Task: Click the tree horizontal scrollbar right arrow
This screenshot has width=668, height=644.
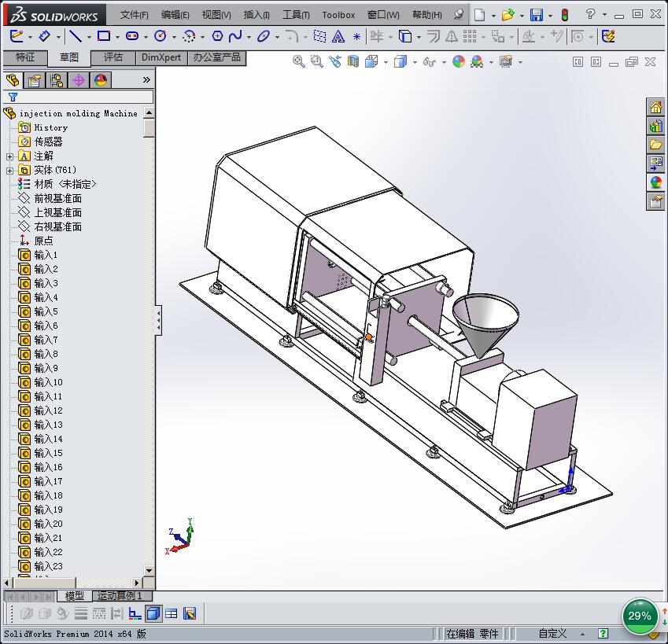Action: 136,583
